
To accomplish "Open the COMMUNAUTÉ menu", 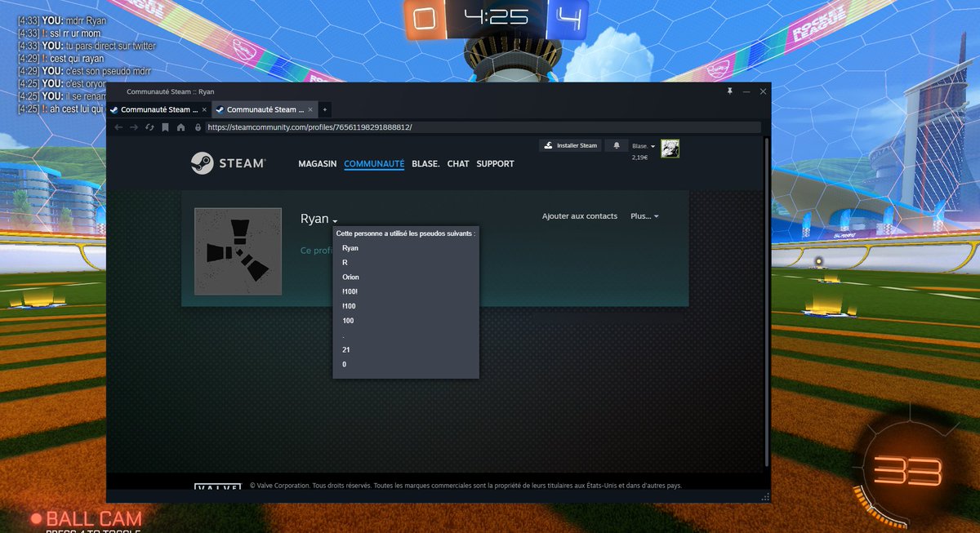I will [374, 164].
